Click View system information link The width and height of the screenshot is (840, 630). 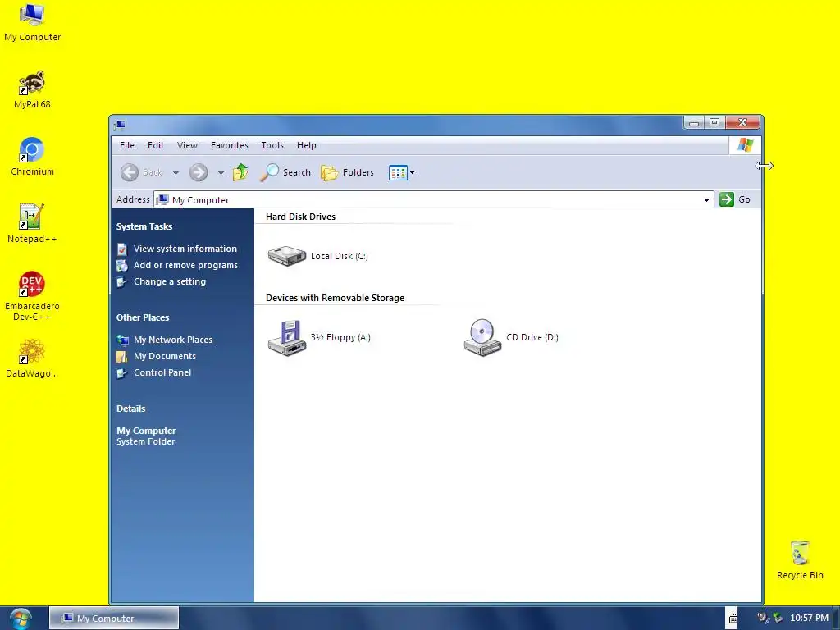point(177,249)
